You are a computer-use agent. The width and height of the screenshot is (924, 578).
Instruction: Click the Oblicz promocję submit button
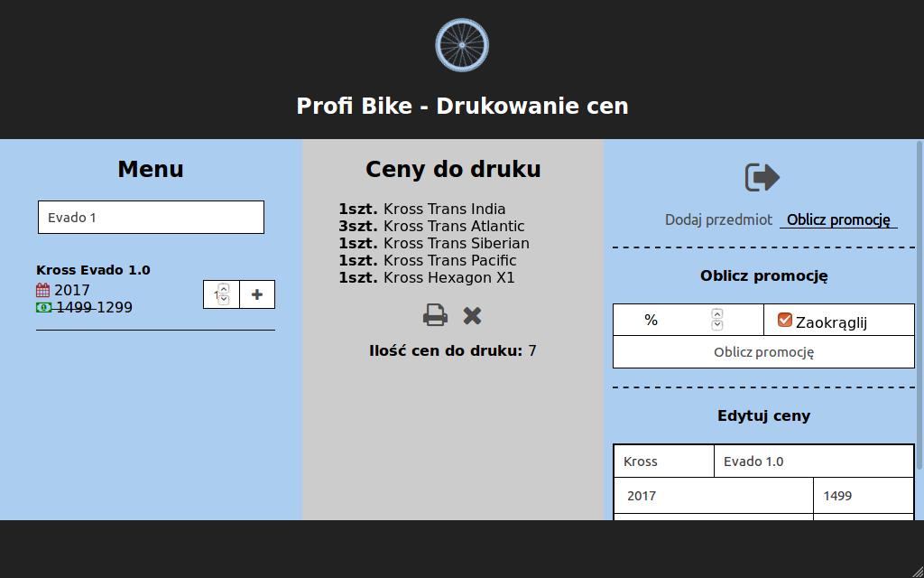click(763, 352)
